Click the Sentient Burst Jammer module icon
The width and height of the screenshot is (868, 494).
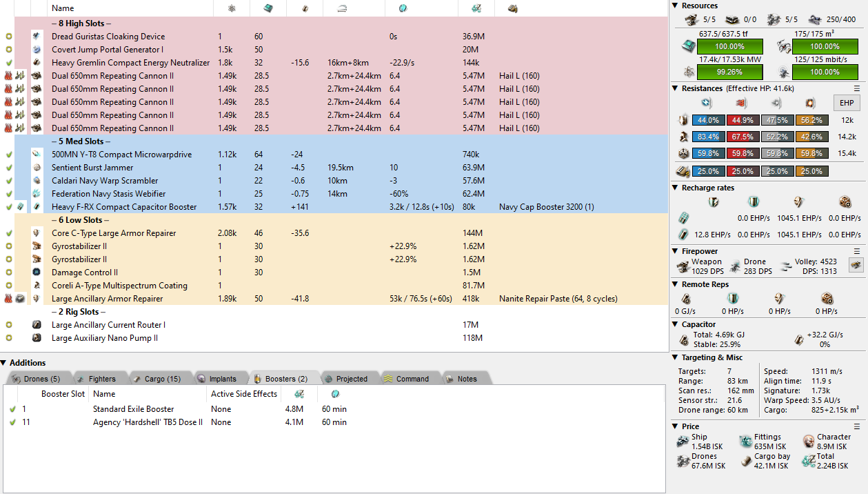click(x=37, y=168)
